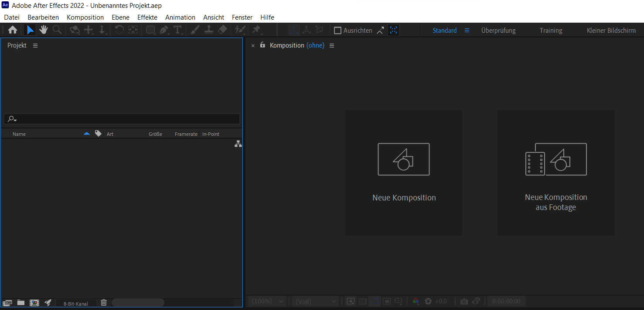Sort by the Art column header
The height and width of the screenshot is (310, 644).
click(x=110, y=134)
